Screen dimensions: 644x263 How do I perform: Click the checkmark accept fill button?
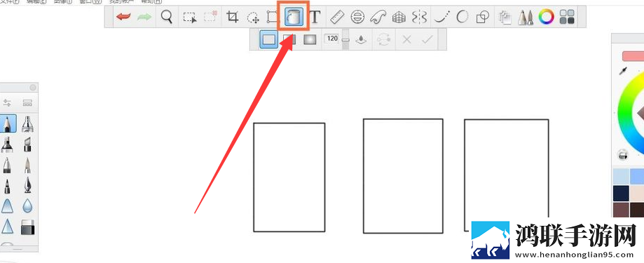pos(427,39)
